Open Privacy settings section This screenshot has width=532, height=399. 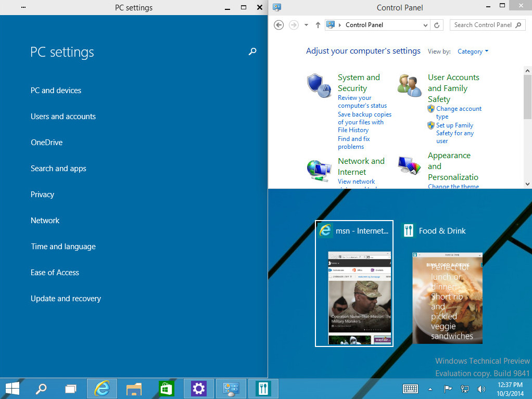42,195
